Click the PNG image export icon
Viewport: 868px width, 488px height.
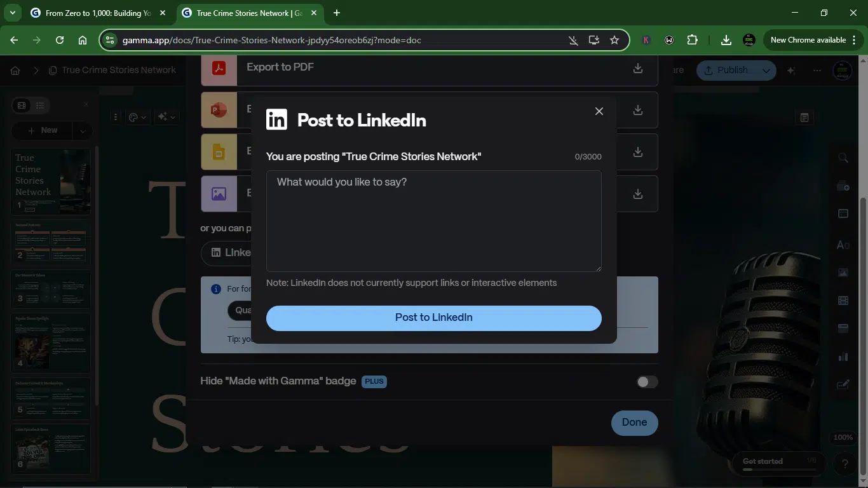pyautogui.click(x=219, y=194)
